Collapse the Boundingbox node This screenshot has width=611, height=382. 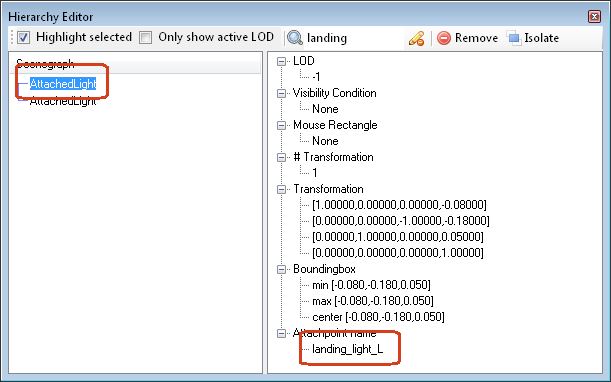pos(281,269)
